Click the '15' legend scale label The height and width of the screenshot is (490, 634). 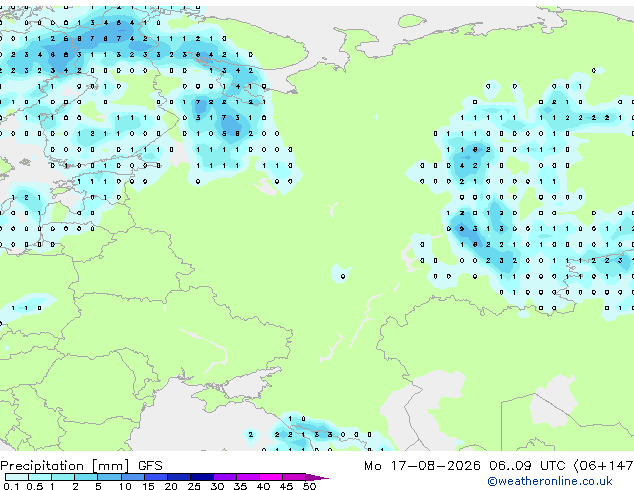pyautogui.click(x=148, y=486)
